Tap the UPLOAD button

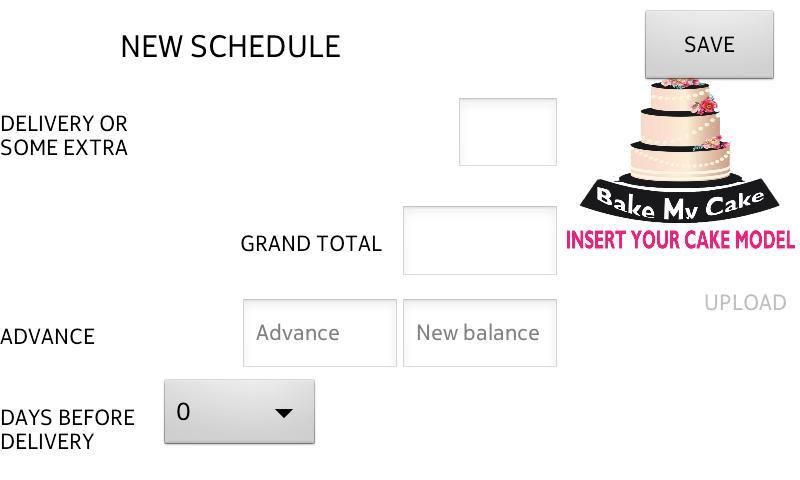(x=745, y=303)
